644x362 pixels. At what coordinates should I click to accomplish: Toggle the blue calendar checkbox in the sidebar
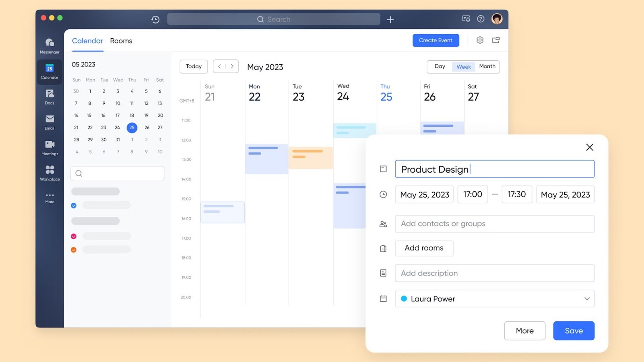click(x=74, y=205)
